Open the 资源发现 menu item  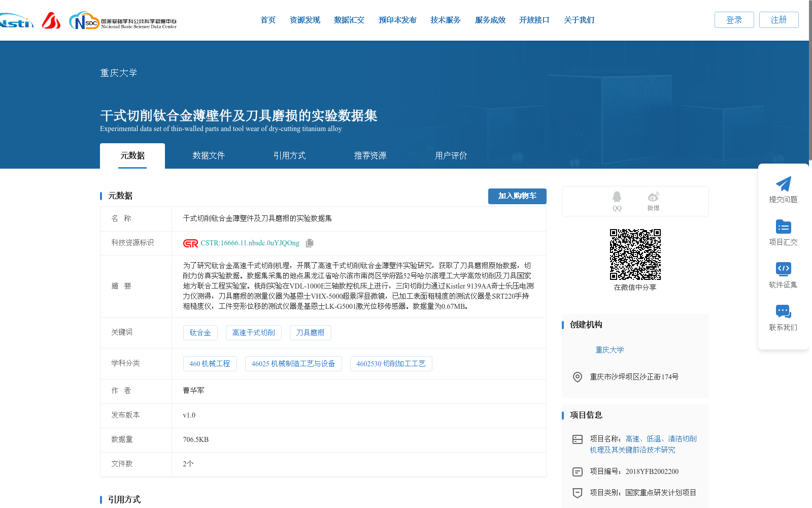pyautogui.click(x=304, y=20)
